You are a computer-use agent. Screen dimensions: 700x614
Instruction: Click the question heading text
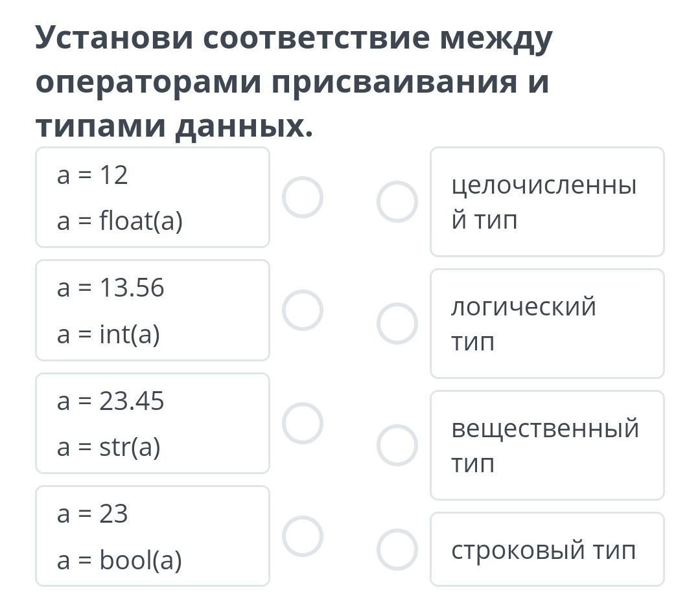pos(294,82)
